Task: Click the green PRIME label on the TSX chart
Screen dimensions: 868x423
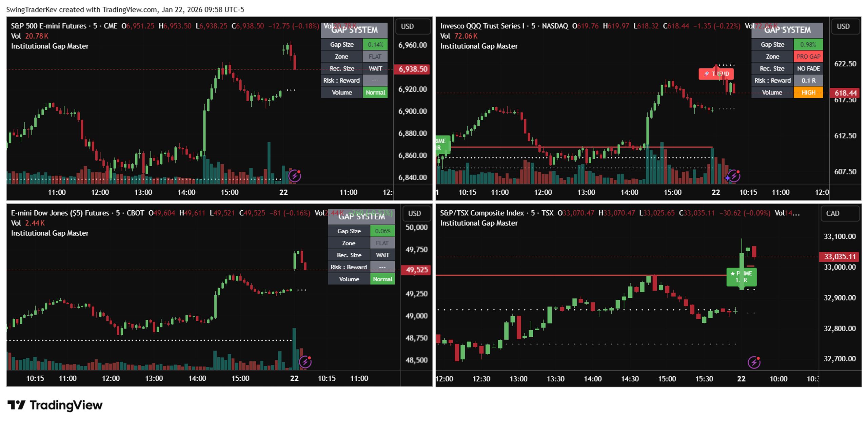Action: tap(742, 277)
